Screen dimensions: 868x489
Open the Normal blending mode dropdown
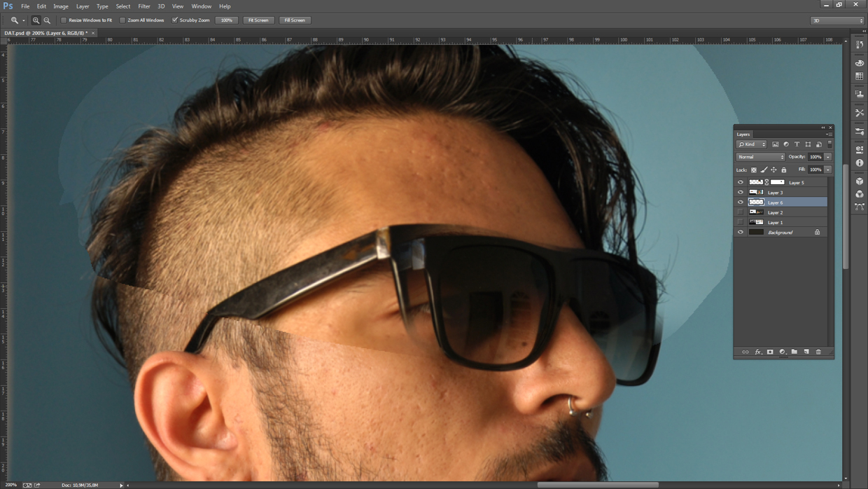pos(759,156)
